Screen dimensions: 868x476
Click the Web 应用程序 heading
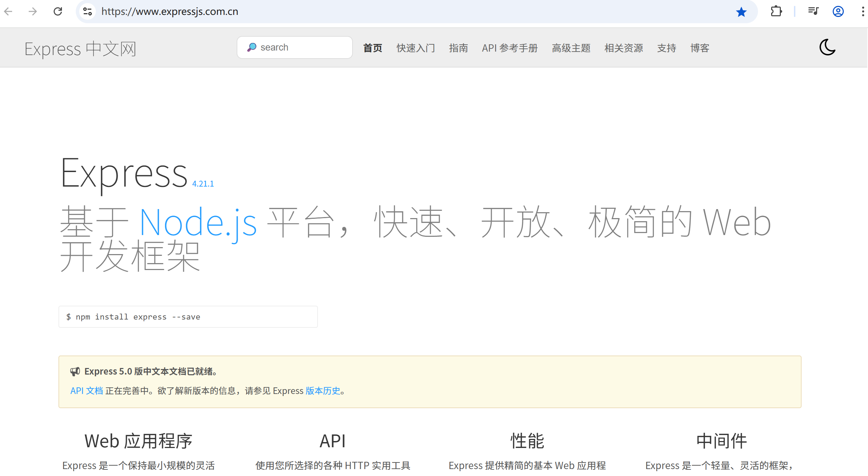tap(138, 441)
